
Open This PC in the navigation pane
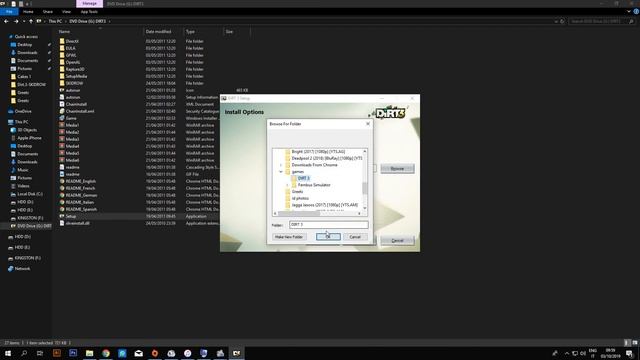21,122
